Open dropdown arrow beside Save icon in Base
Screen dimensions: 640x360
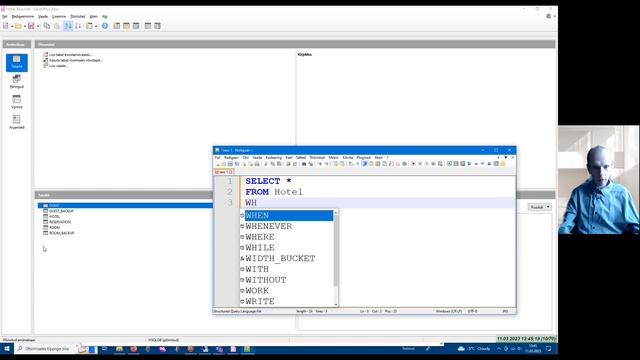pos(38,27)
